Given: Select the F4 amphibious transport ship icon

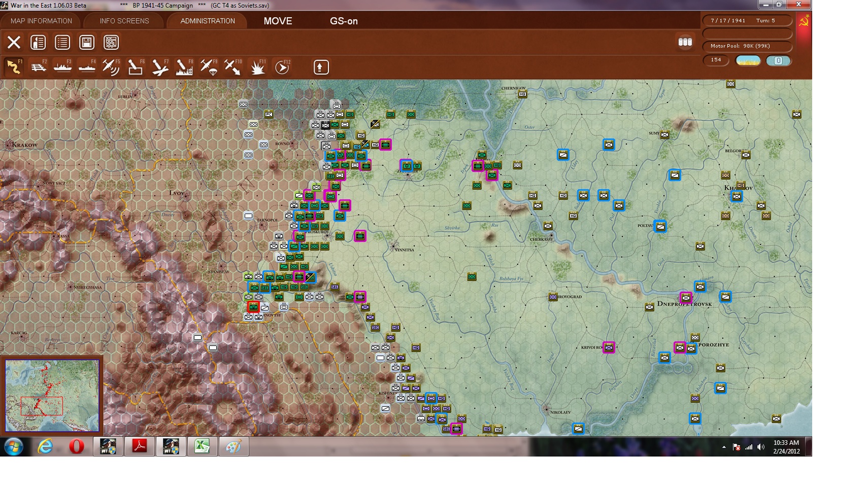Looking at the screenshot, I should [x=87, y=67].
